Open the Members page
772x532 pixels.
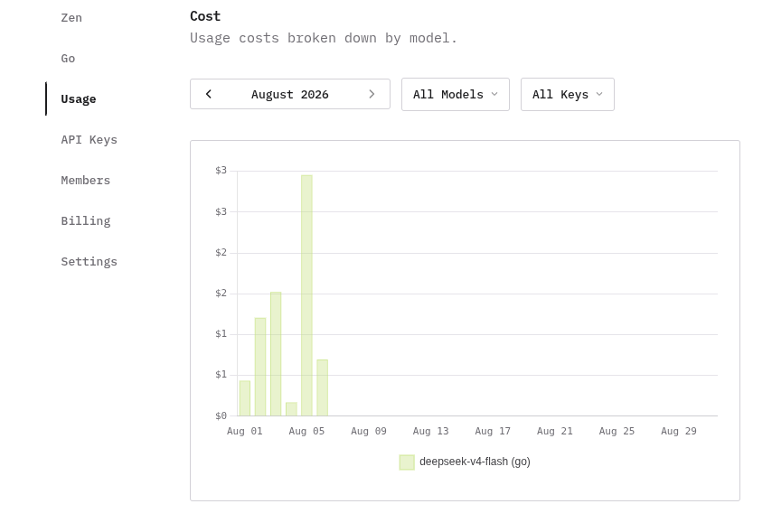click(86, 180)
